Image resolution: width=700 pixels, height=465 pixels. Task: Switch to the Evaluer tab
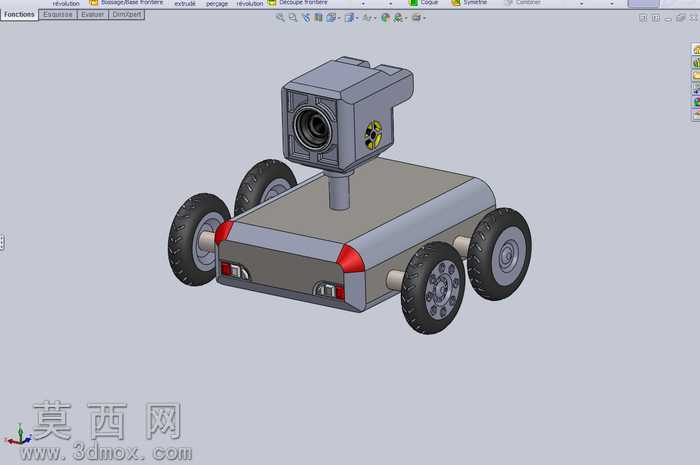(x=92, y=15)
